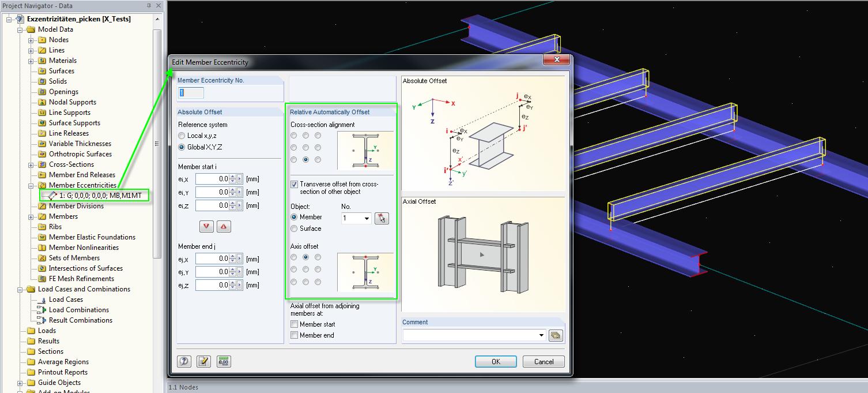
Task: Select Sets of Members tree item
Action: (x=74, y=258)
